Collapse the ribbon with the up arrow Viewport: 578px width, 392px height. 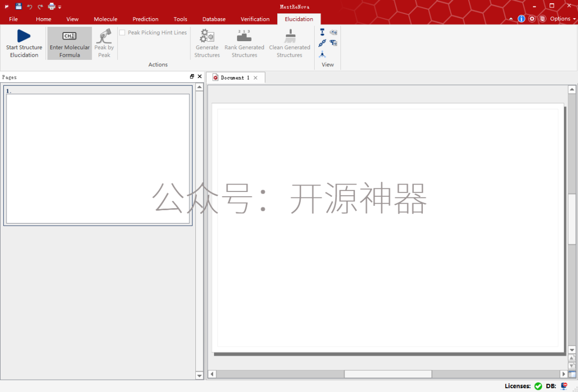click(x=511, y=19)
